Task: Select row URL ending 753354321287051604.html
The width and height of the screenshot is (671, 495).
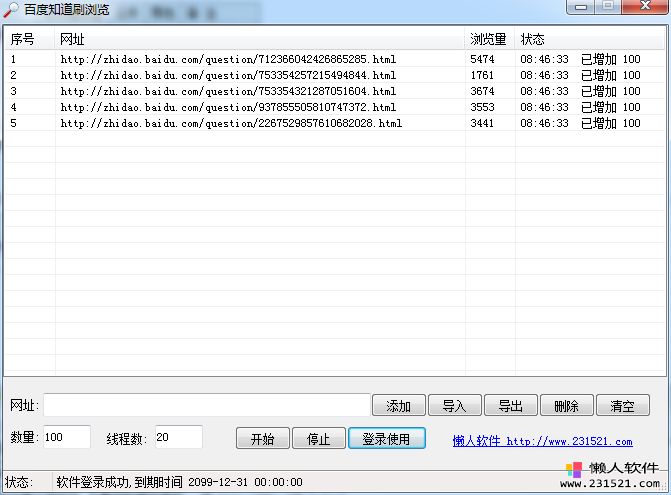Action: click(x=228, y=91)
